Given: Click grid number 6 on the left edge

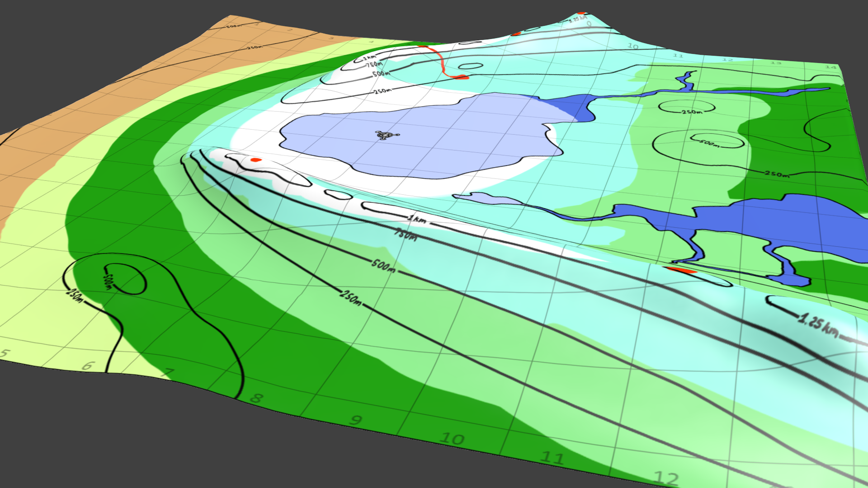Looking at the screenshot, I should click(x=89, y=366).
